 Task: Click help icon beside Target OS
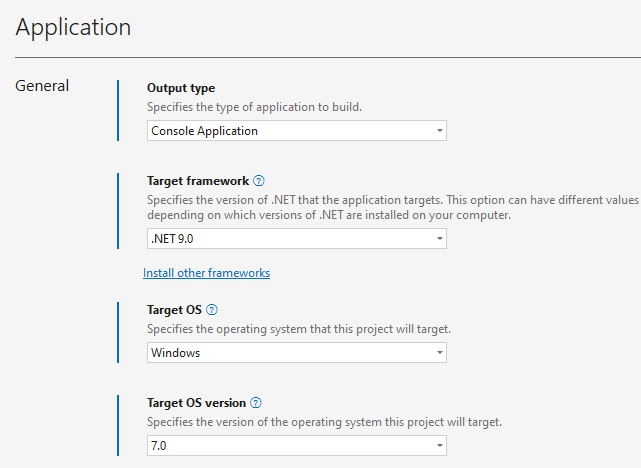pyautogui.click(x=211, y=310)
